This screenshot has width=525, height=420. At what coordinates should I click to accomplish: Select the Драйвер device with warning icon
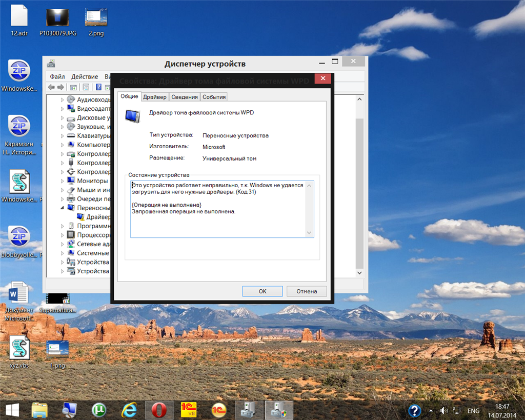tap(94, 217)
